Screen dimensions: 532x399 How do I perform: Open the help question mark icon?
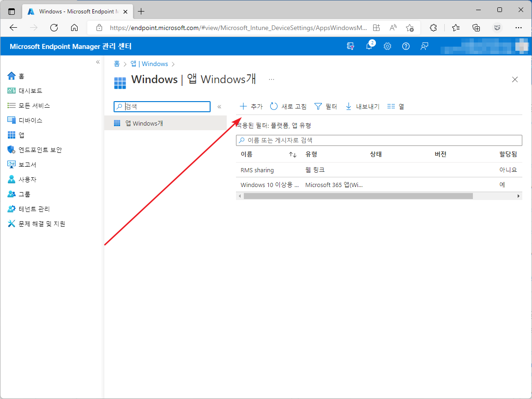406,46
